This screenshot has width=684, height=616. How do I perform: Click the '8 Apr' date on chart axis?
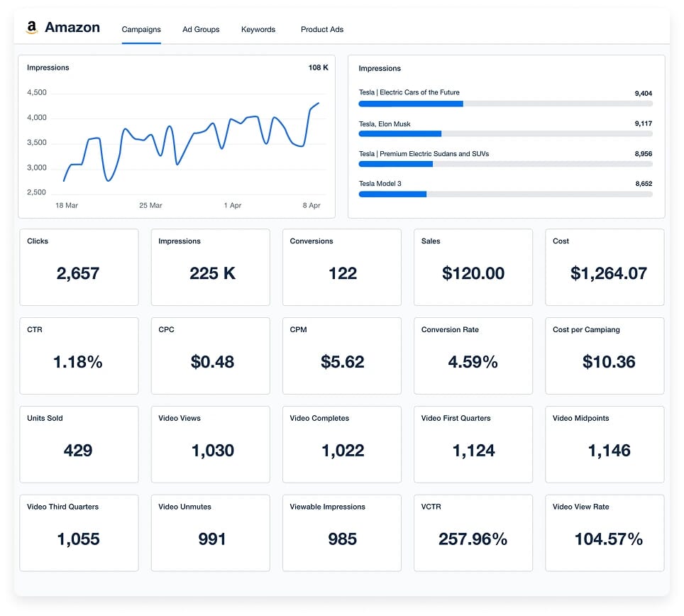(311, 206)
